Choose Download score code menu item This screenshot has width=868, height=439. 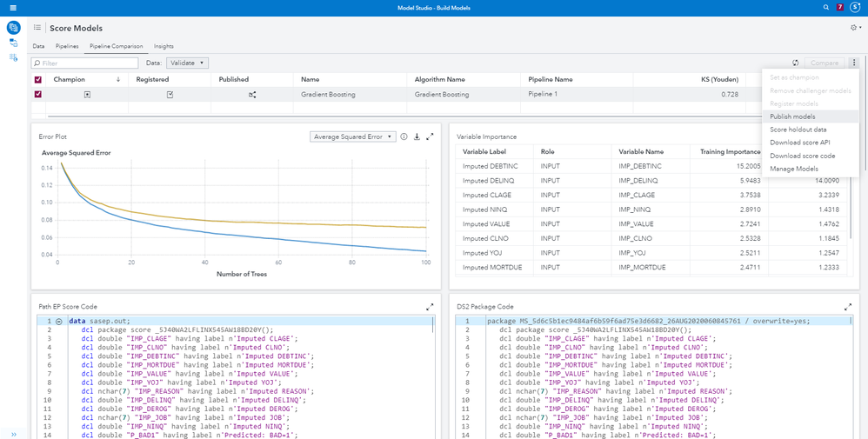pyautogui.click(x=802, y=156)
